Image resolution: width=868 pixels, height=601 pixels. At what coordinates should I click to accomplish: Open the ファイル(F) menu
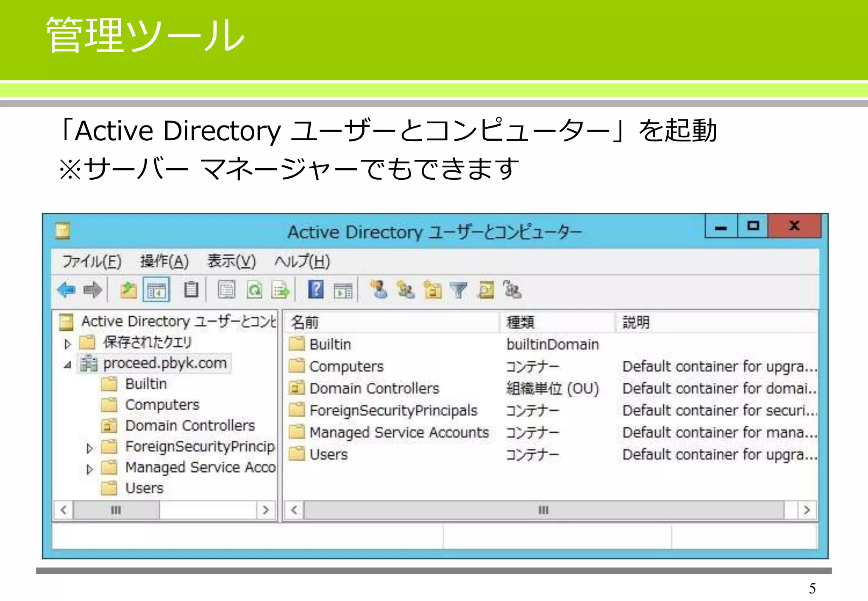[x=92, y=262]
